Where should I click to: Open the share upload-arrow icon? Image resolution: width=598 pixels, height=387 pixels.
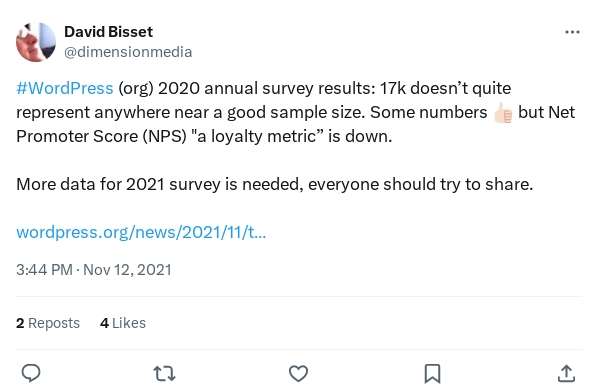[566, 374]
